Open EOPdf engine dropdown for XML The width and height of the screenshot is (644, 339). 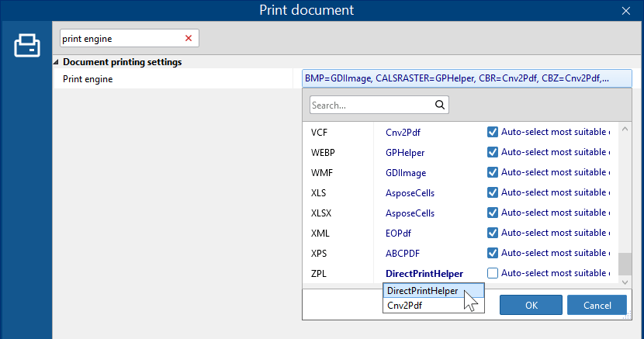pos(398,233)
